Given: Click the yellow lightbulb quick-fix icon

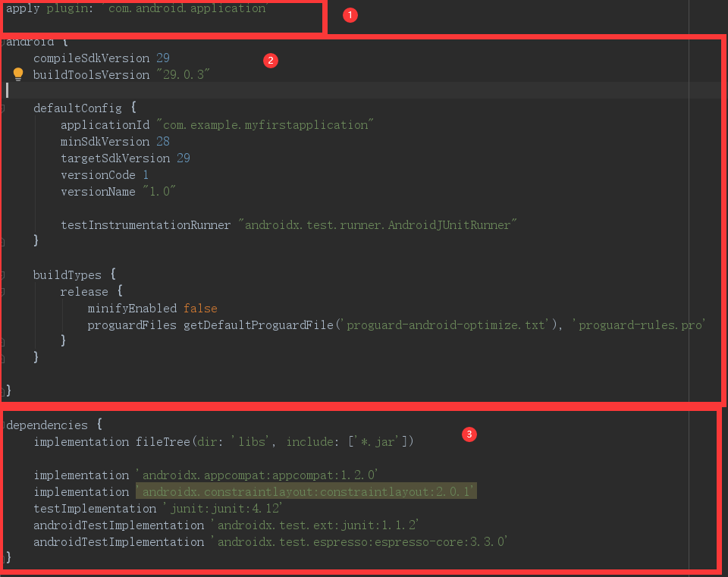Looking at the screenshot, I should pyautogui.click(x=18, y=74).
